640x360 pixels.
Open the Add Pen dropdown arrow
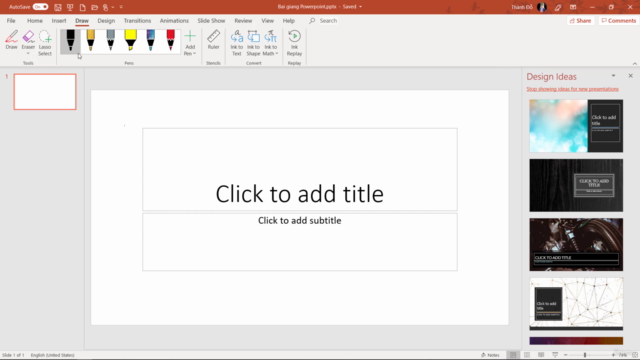pos(194,53)
